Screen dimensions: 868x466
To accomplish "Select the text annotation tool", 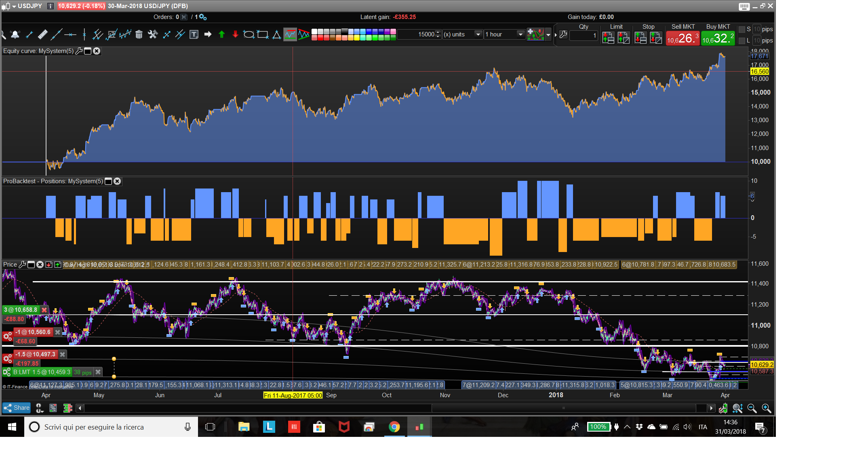I will pos(194,34).
